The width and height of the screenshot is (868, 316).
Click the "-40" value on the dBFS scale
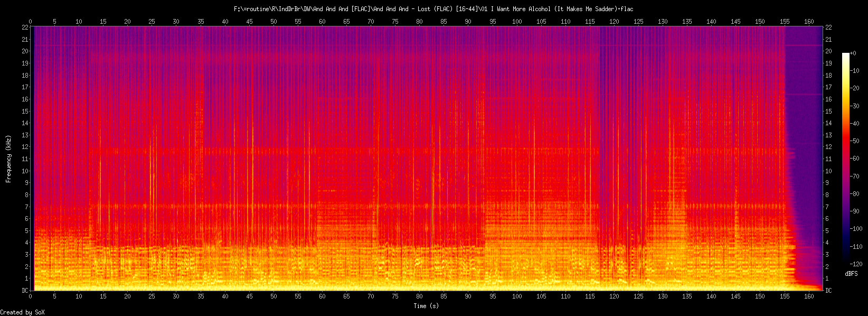854,124
